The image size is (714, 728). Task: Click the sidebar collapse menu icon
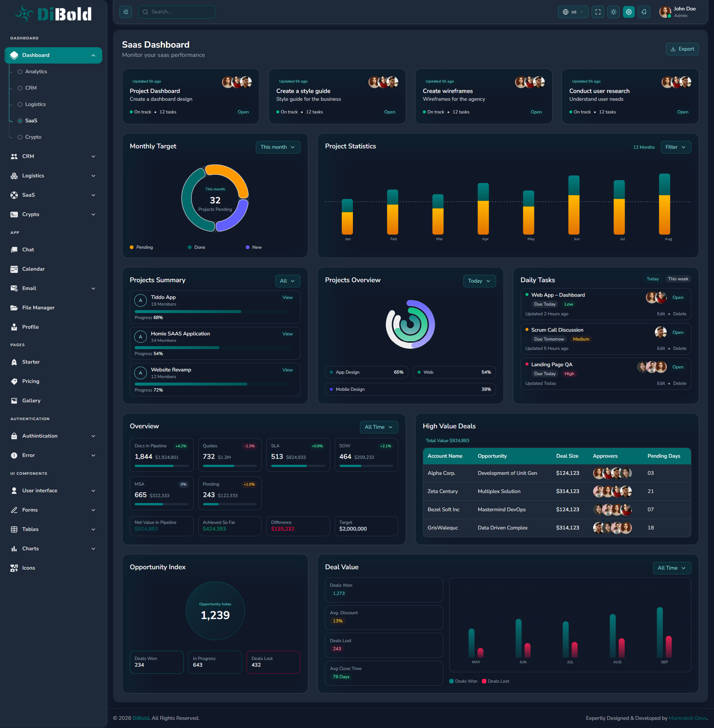[126, 12]
